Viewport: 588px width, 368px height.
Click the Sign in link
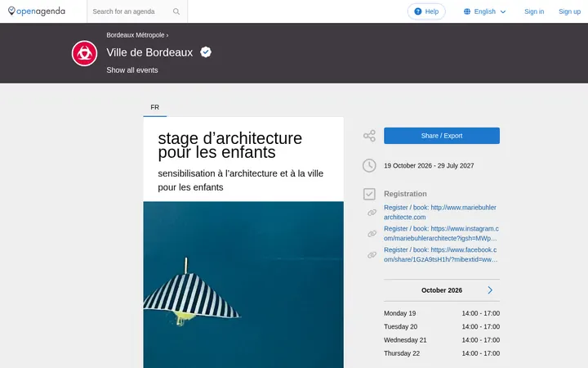click(534, 11)
